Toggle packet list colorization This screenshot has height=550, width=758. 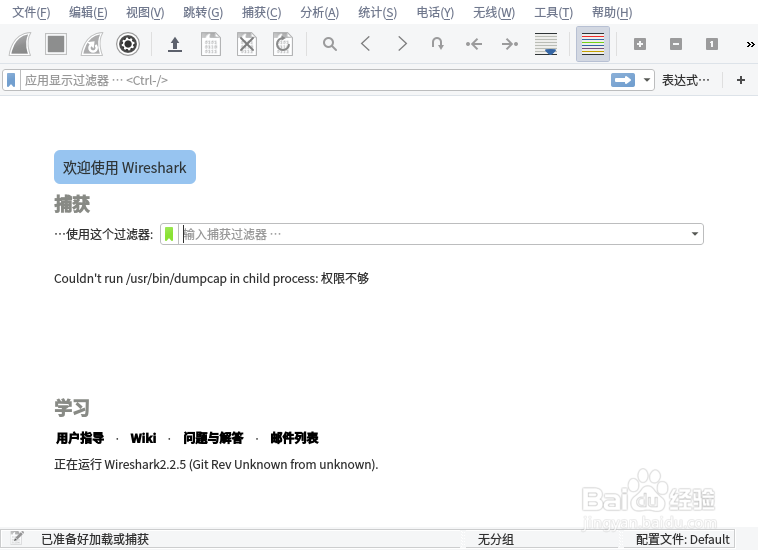(x=593, y=44)
